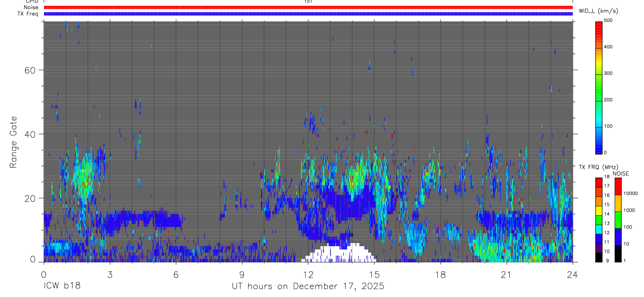
Task: Click the 1000 label on the NOISE scale
Action: (x=630, y=210)
